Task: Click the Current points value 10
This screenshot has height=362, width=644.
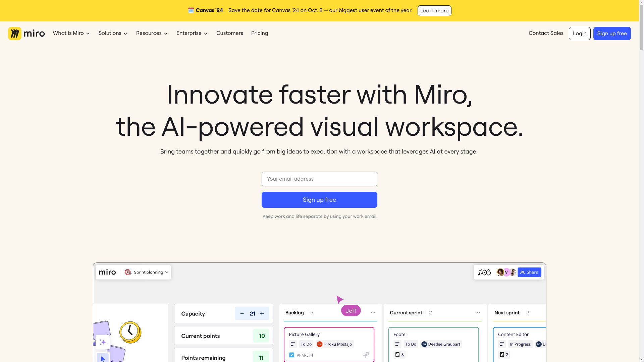Action: [x=262, y=336]
